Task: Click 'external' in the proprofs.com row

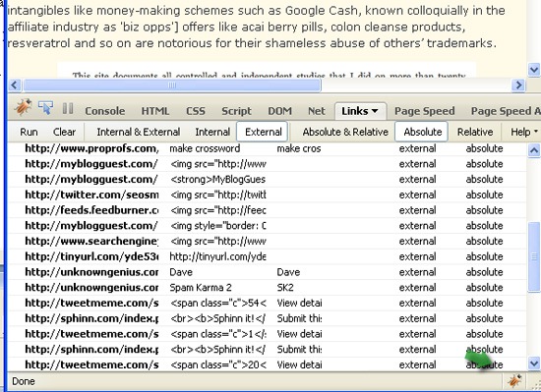Action: pyautogui.click(x=417, y=148)
